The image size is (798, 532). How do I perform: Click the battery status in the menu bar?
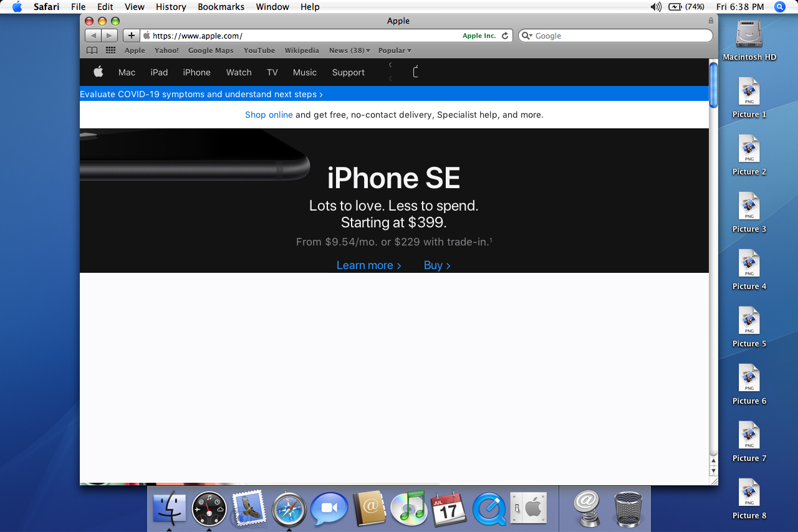686,7
